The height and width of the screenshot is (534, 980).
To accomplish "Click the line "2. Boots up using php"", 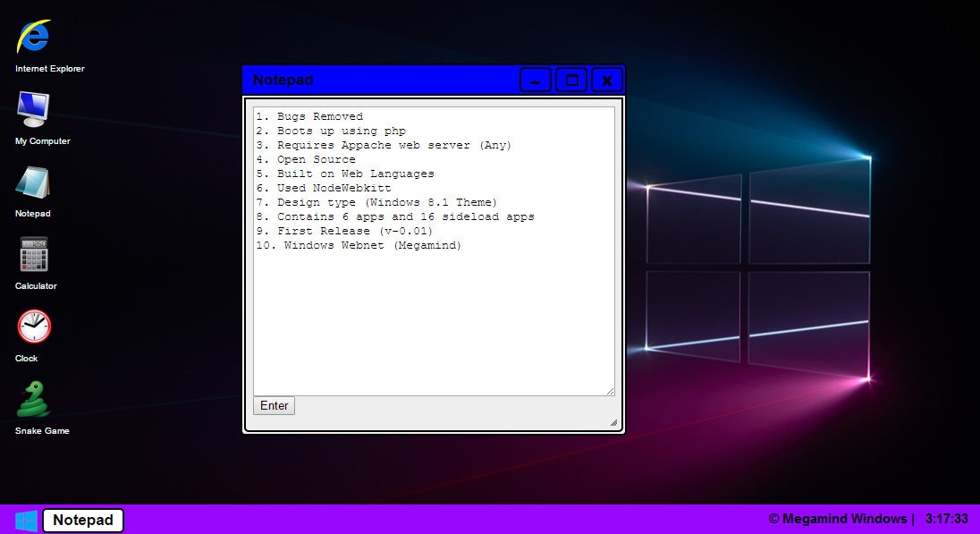I will point(331,131).
